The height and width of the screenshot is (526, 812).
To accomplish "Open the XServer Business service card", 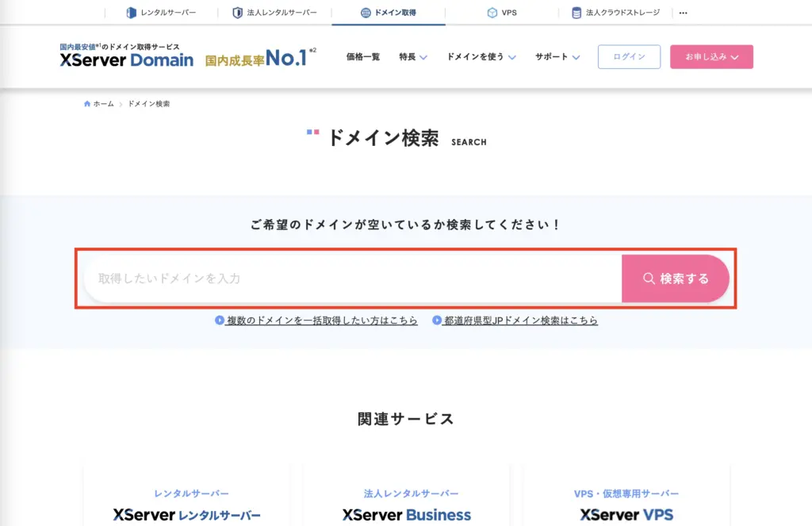I will pos(407,495).
